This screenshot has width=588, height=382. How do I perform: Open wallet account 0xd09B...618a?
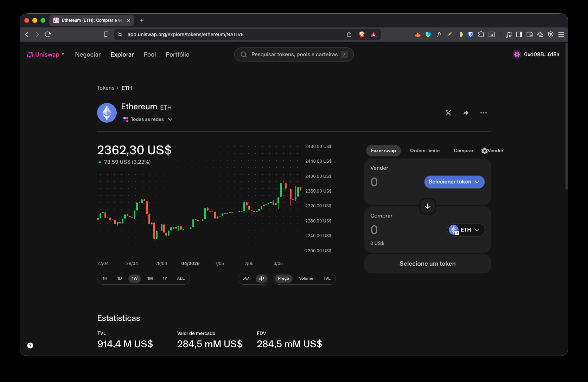[536, 54]
